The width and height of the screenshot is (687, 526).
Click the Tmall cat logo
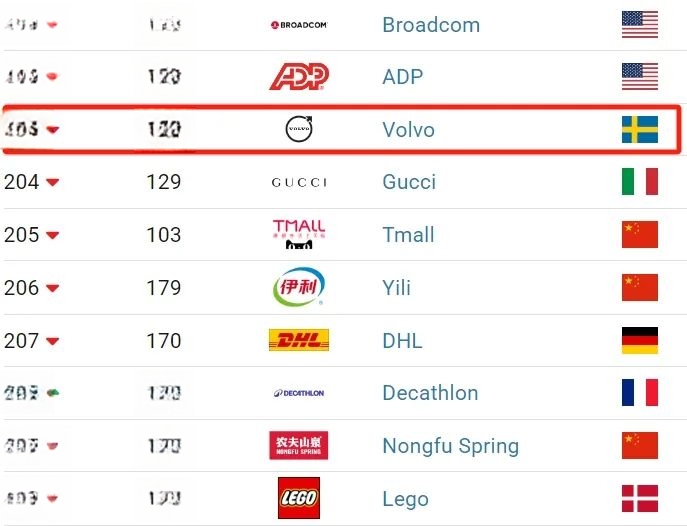point(299,234)
